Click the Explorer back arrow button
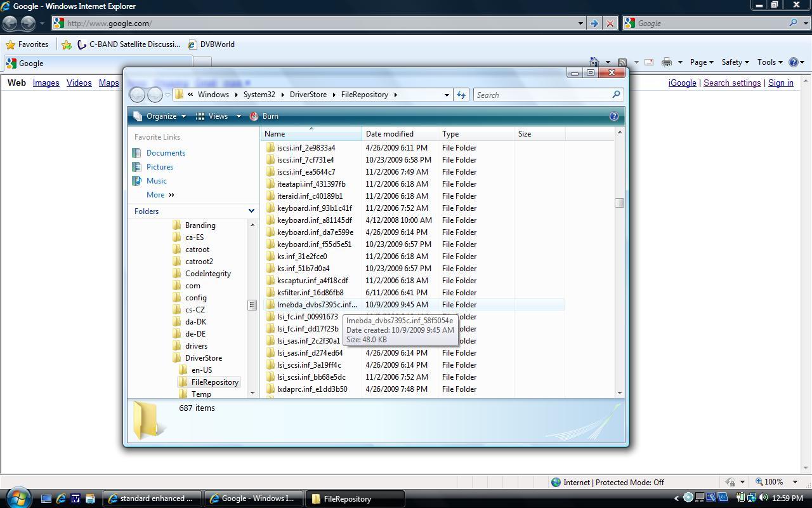 point(137,95)
